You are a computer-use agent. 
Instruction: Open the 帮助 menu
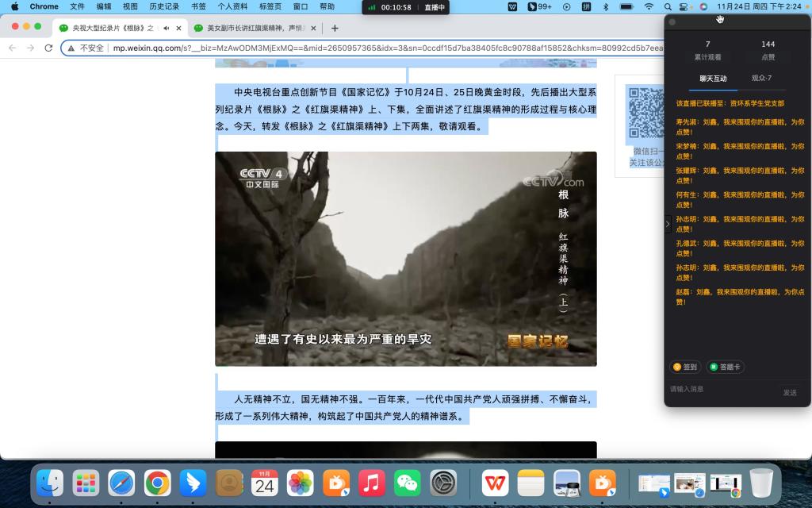[327, 6]
